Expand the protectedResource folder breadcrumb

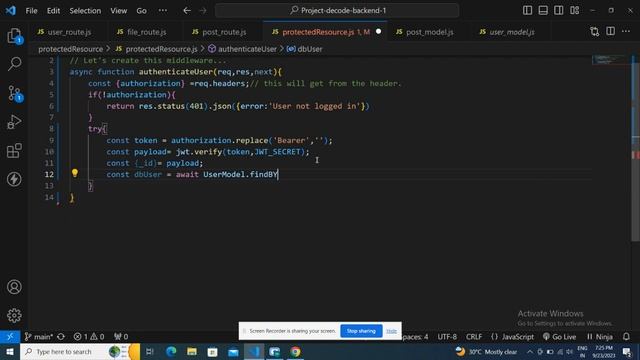coord(70,49)
